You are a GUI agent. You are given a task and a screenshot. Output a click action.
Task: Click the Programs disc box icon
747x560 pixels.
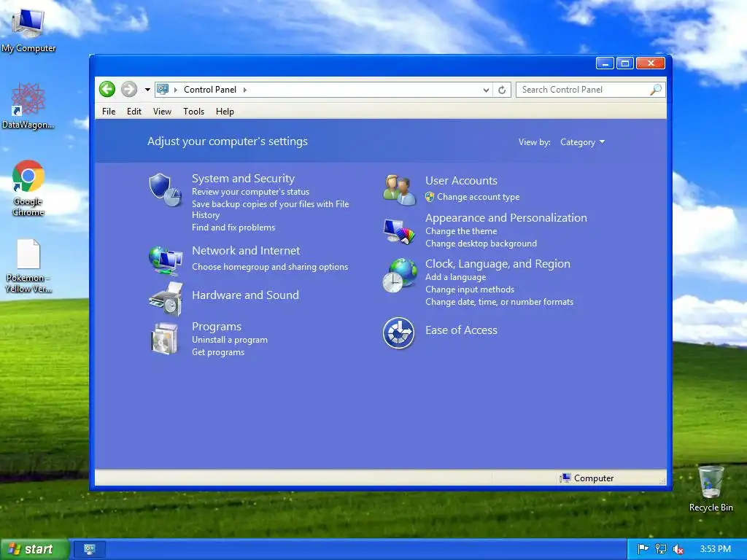tap(164, 338)
